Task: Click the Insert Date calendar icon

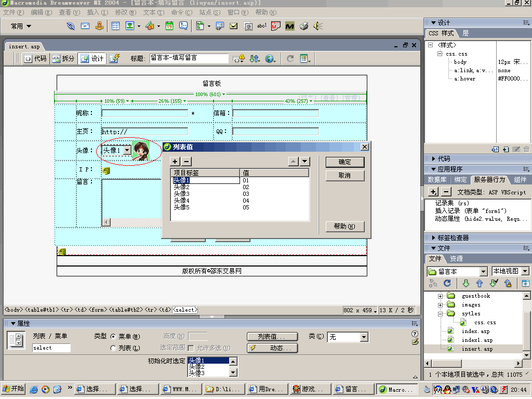Action: point(169,25)
